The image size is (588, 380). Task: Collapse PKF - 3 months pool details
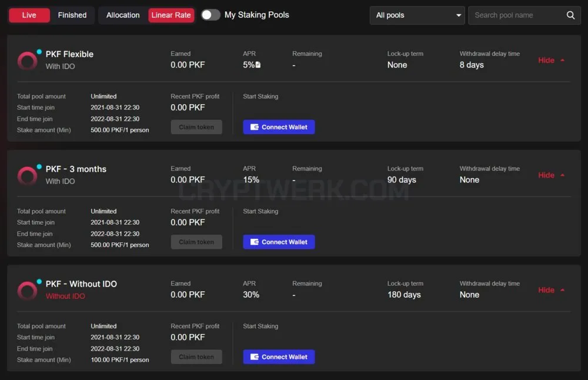[x=552, y=175]
